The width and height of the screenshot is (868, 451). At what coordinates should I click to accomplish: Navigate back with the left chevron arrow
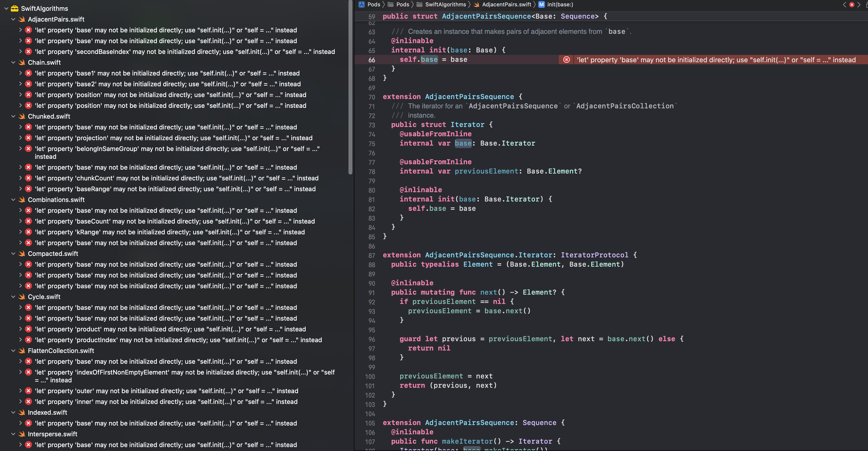[x=844, y=4]
